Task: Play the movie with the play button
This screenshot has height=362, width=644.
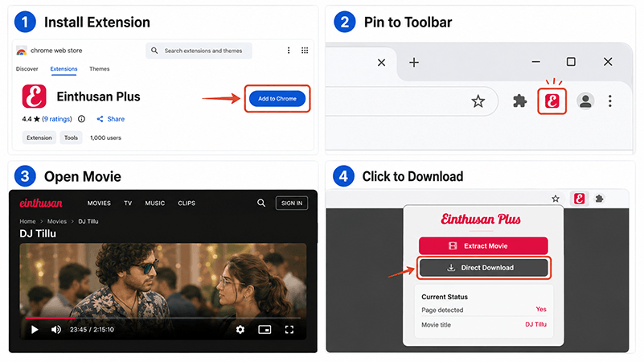Action: [x=35, y=330]
